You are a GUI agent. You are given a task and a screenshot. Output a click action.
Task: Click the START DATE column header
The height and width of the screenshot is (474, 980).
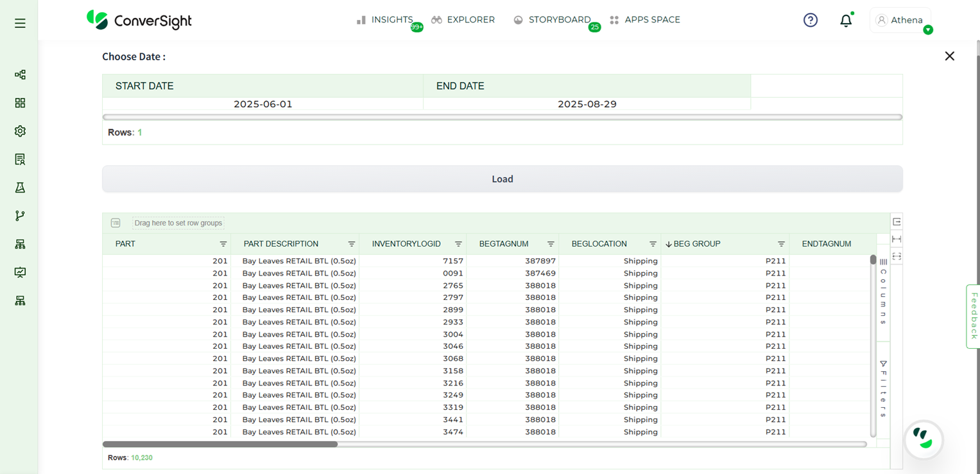[263, 86]
